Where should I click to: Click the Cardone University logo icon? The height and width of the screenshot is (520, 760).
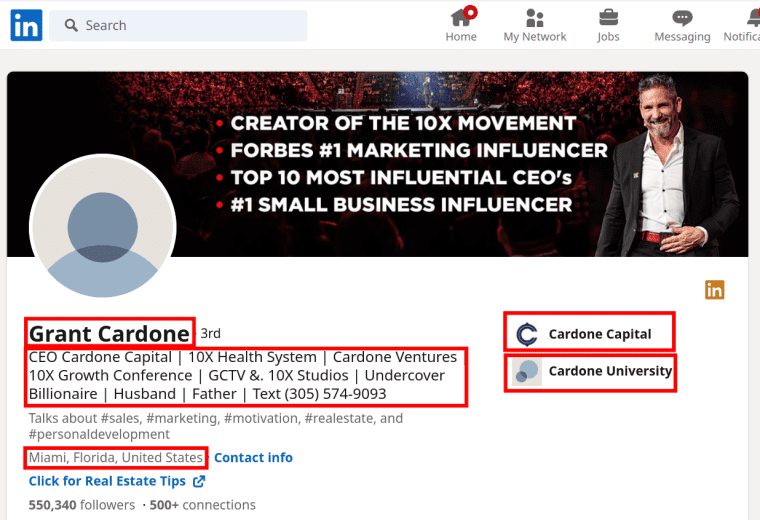pyautogui.click(x=527, y=372)
